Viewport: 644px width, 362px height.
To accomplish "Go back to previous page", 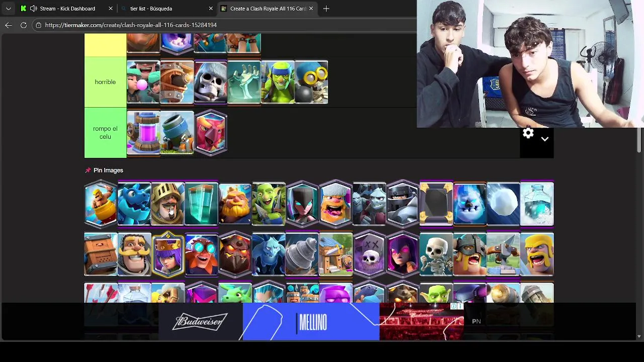I will click(8, 25).
